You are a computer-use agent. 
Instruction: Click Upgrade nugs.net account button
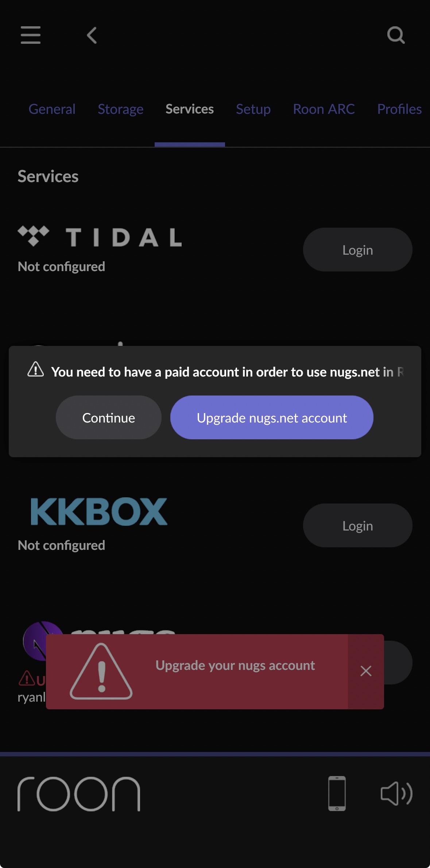click(272, 417)
